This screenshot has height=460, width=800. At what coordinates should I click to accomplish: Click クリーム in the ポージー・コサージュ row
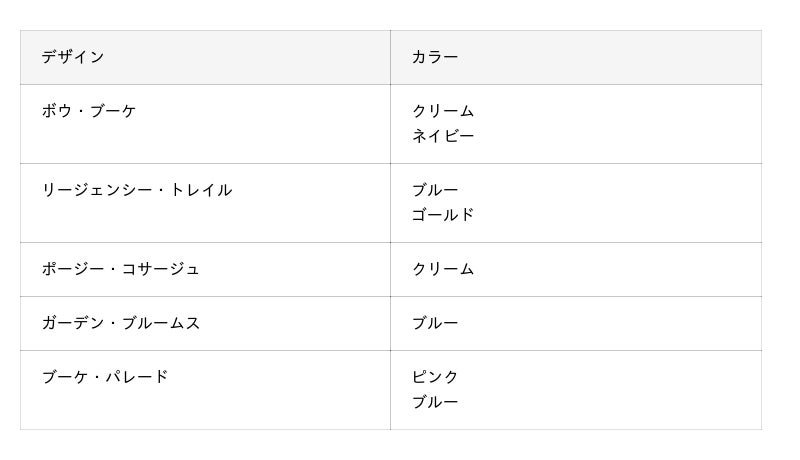[x=443, y=269]
